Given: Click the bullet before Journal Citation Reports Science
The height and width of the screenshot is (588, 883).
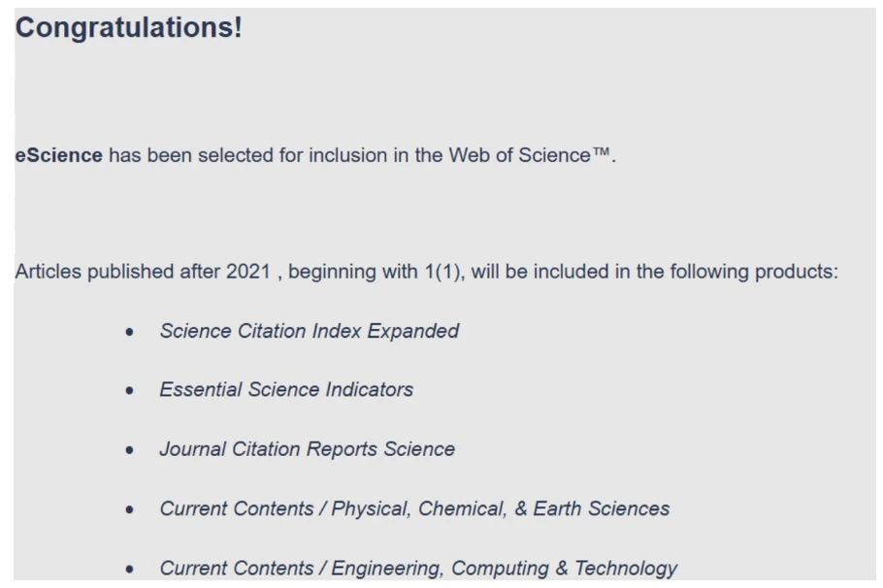Looking at the screenshot, I should click(x=130, y=450).
